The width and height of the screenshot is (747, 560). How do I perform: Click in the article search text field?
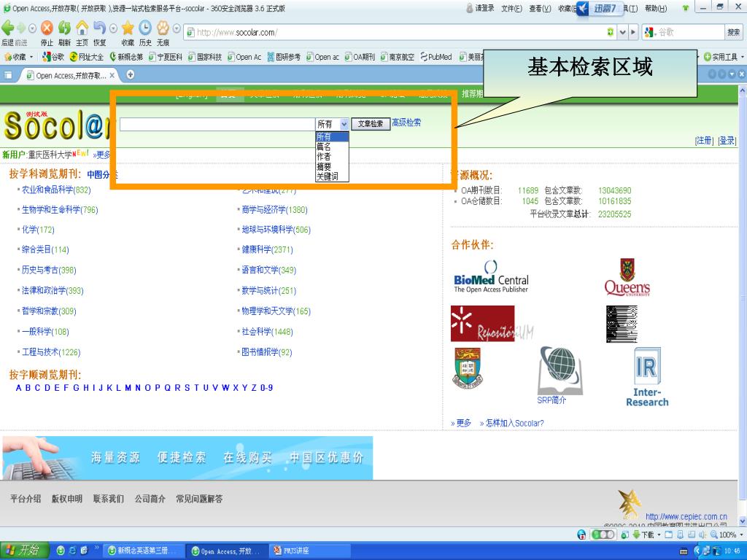click(217, 124)
